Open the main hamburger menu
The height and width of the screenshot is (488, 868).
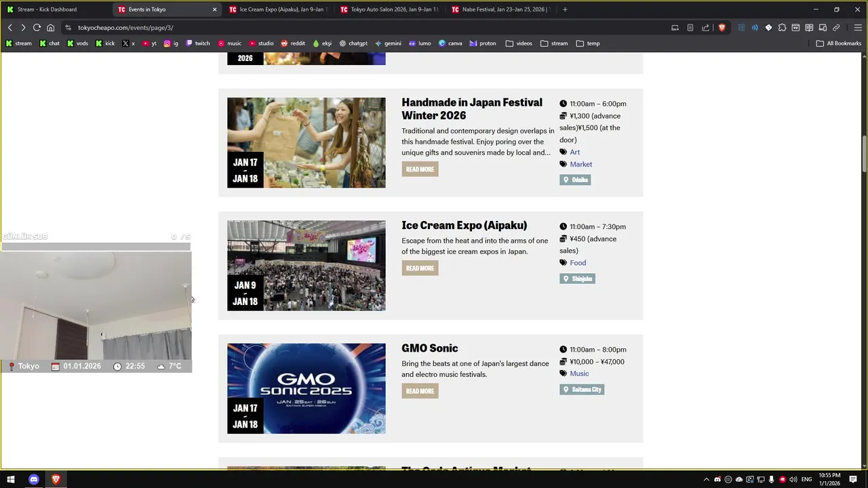[858, 28]
